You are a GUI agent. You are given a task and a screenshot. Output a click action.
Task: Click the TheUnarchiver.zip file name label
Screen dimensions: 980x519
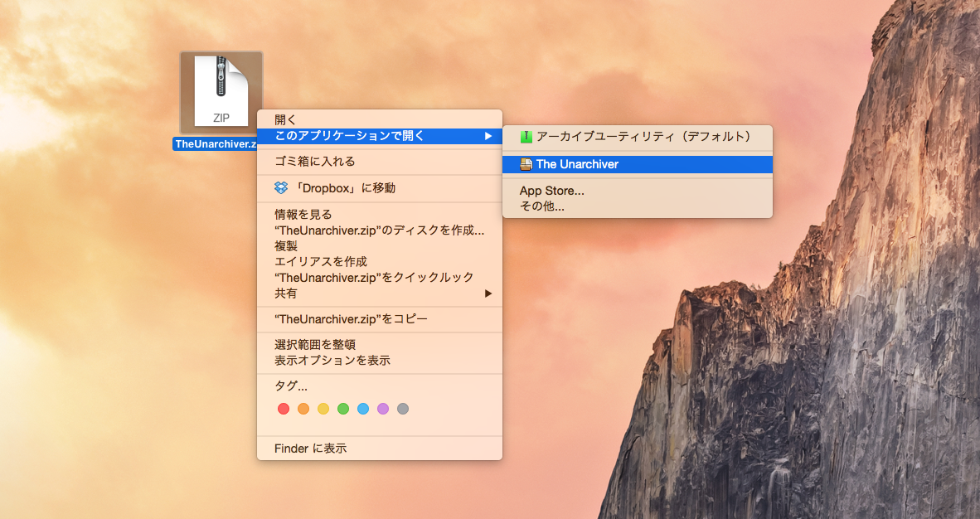point(216,143)
